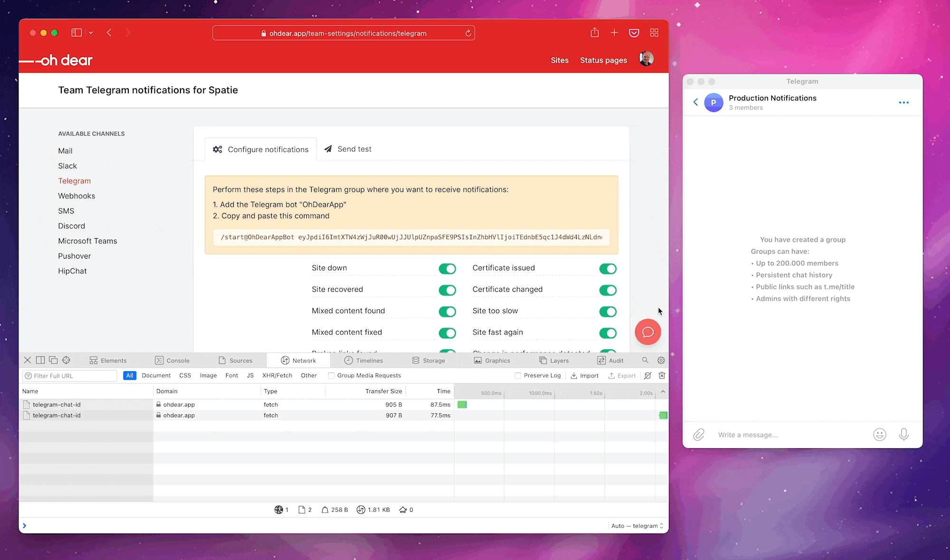The height and width of the screenshot is (560, 950).
Task: Open the user avatar menu
Action: coord(646,59)
